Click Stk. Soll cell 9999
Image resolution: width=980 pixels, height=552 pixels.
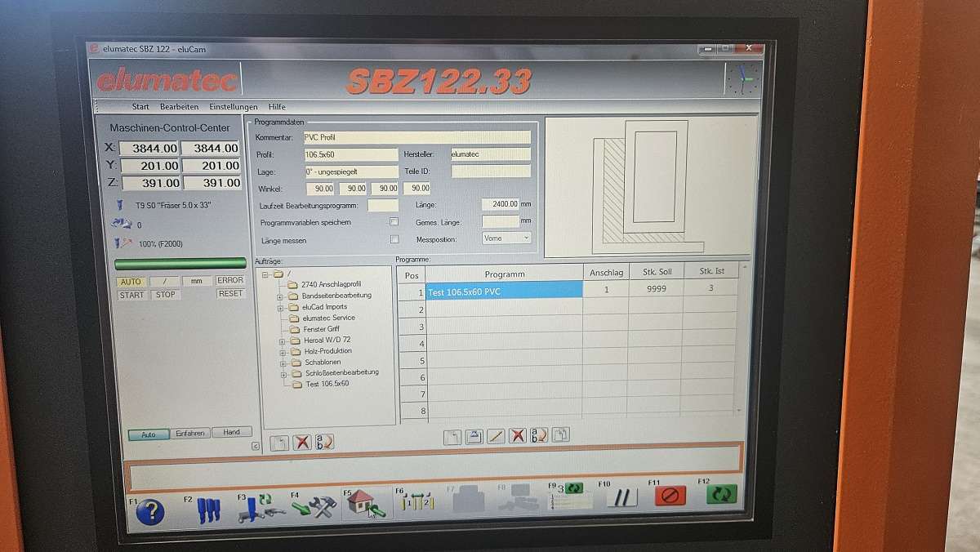(656, 288)
